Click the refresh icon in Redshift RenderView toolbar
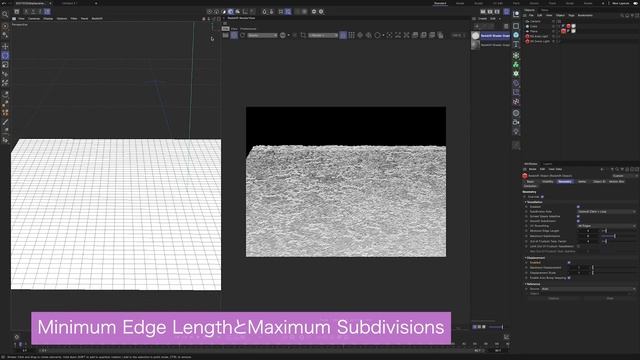640x360 pixels. [x=242, y=36]
